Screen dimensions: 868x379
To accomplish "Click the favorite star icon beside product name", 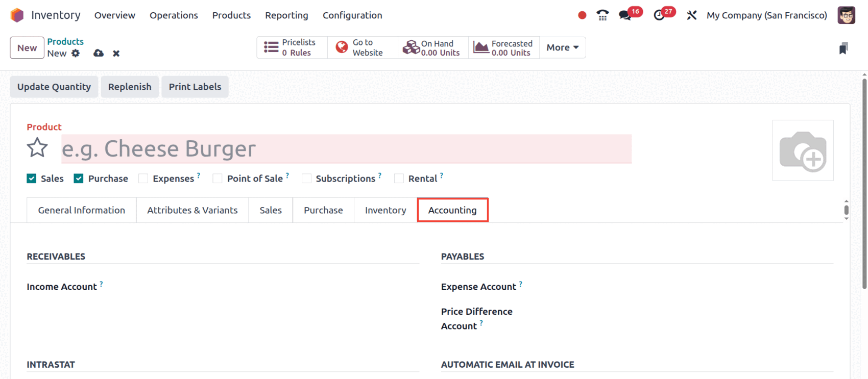I will [x=37, y=148].
